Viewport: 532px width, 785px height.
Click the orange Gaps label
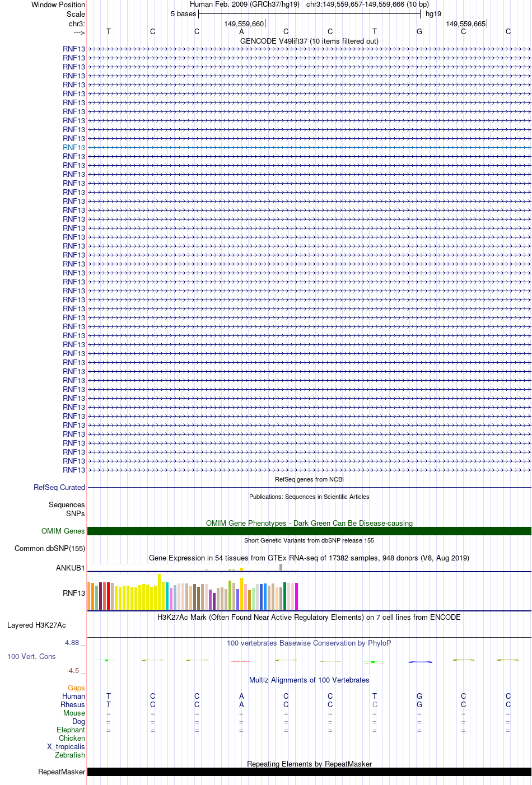point(76,688)
